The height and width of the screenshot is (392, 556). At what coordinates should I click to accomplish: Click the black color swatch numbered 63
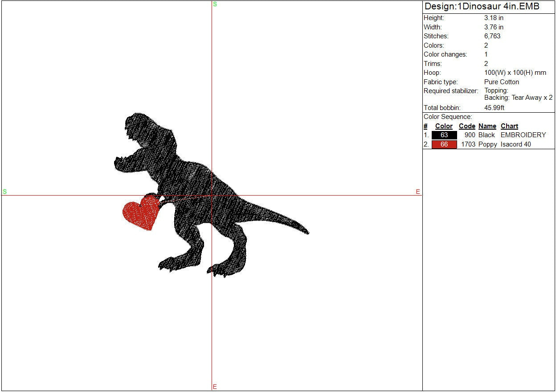tap(444, 135)
